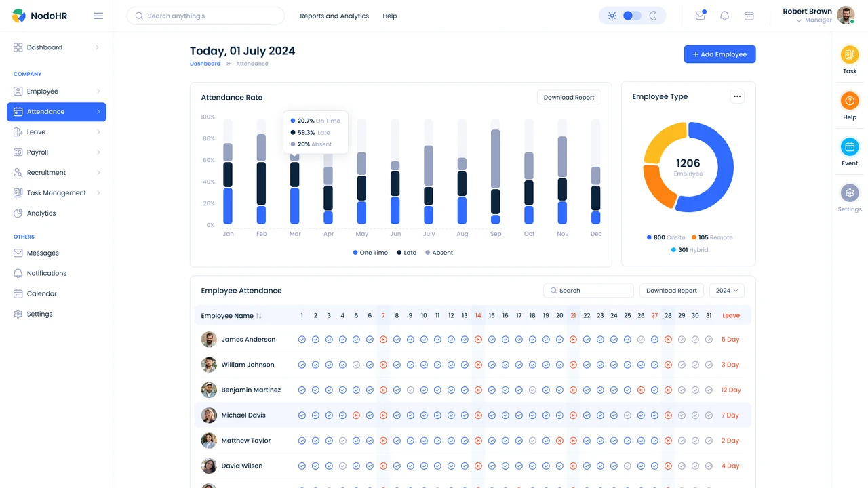Click the sidebar Calendar icon
Screen dimensions: 868x488
(x=18, y=293)
